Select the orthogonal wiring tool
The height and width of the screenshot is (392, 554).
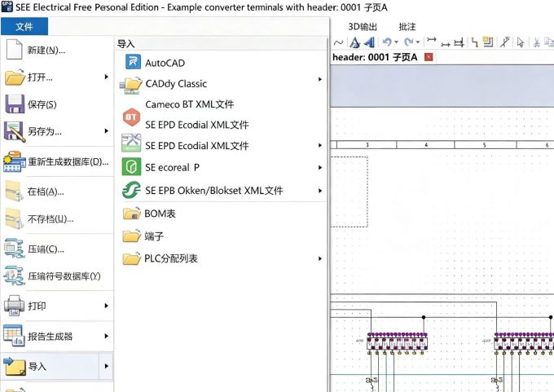[474, 42]
